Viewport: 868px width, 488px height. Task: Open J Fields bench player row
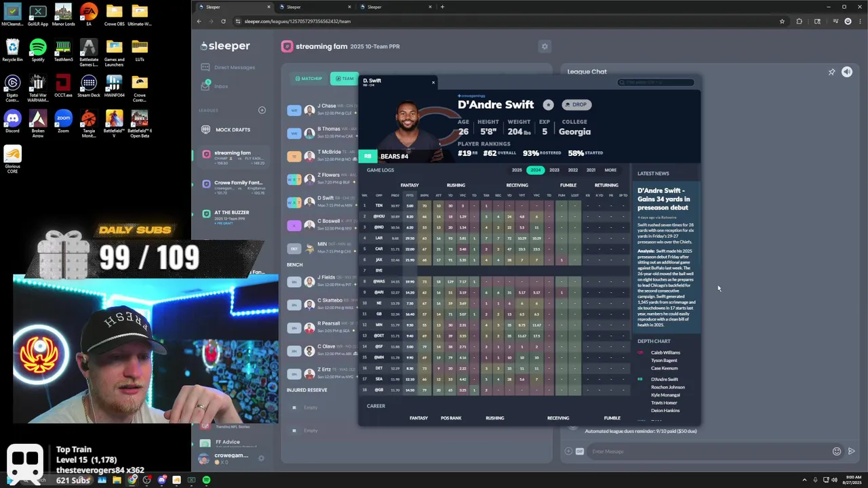[323, 281]
